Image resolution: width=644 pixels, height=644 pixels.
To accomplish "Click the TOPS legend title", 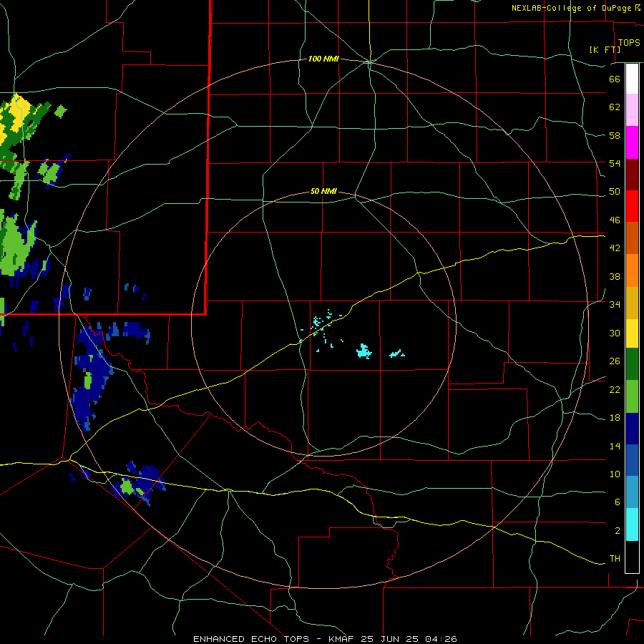I will pos(629,43).
